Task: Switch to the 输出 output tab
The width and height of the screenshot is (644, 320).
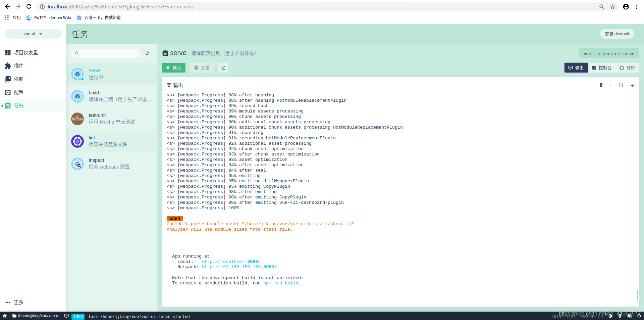Action: point(576,68)
